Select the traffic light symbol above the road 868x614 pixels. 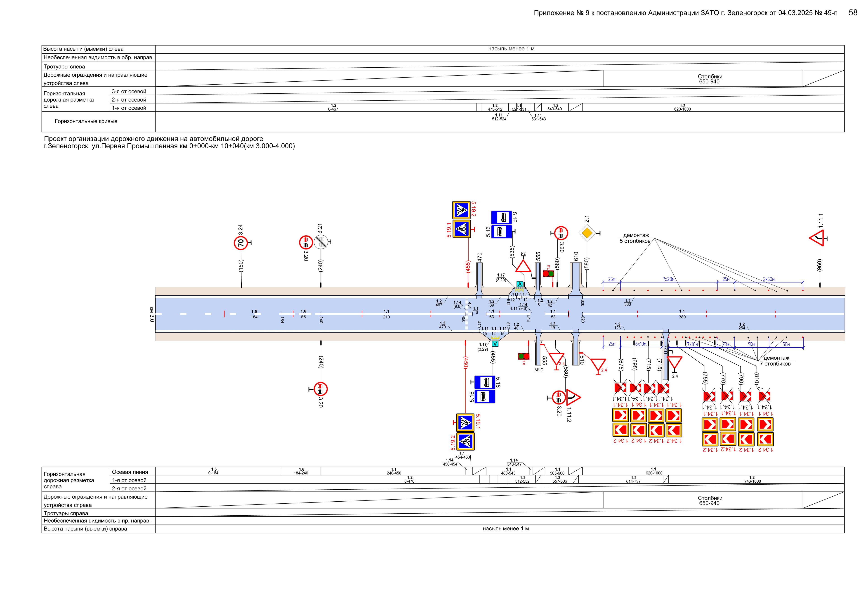pyautogui.click(x=548, y=273)
